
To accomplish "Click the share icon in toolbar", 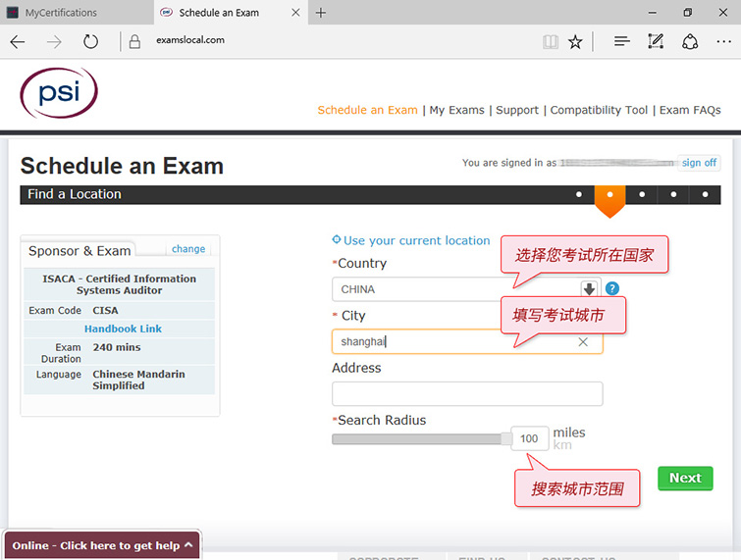I will click(690, 41).
